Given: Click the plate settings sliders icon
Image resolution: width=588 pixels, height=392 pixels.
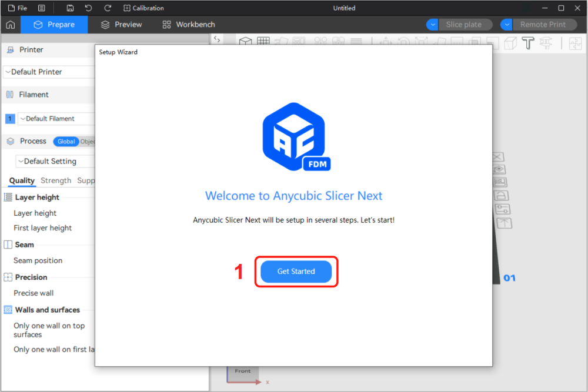Looking at the screenshot, I should [503, 209].
